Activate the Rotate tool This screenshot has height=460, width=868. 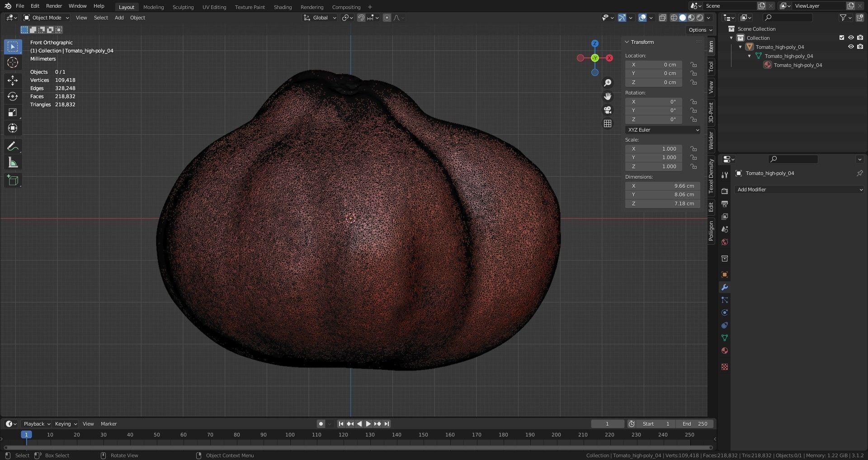(13, 96)
